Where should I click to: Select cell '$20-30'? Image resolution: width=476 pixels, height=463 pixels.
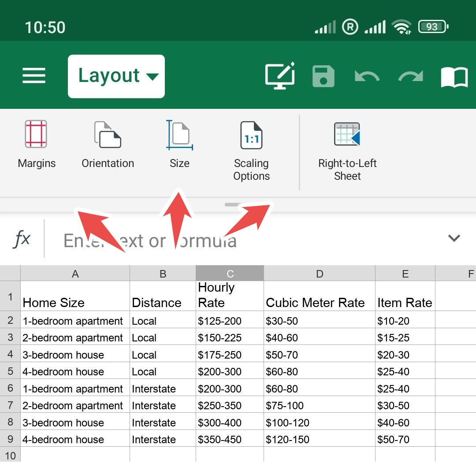point(405,354)
